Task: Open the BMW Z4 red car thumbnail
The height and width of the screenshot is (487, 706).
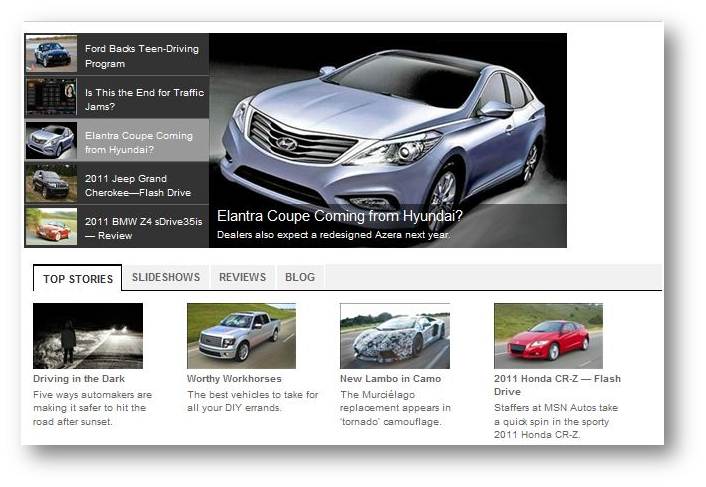Action: [x=51, y=226]
